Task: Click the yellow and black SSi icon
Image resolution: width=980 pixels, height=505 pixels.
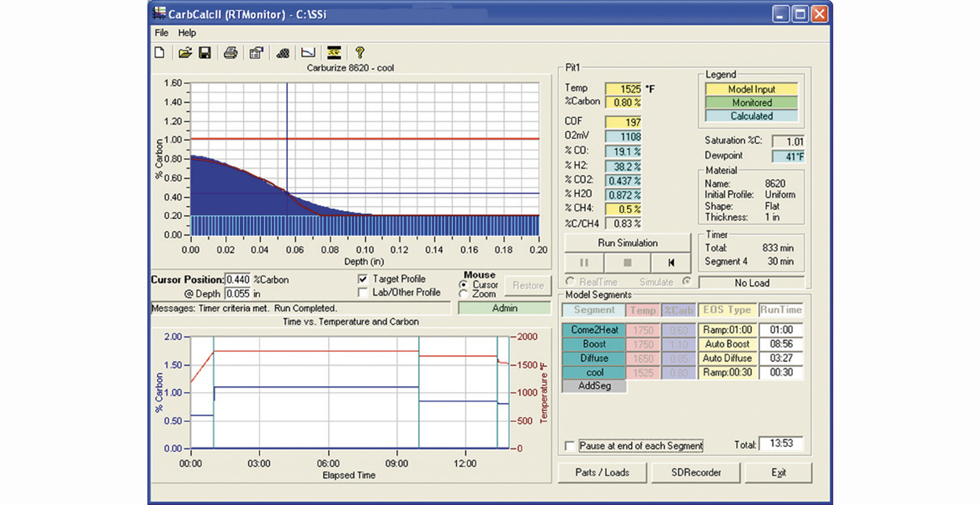Action: [x=334, y=53]
